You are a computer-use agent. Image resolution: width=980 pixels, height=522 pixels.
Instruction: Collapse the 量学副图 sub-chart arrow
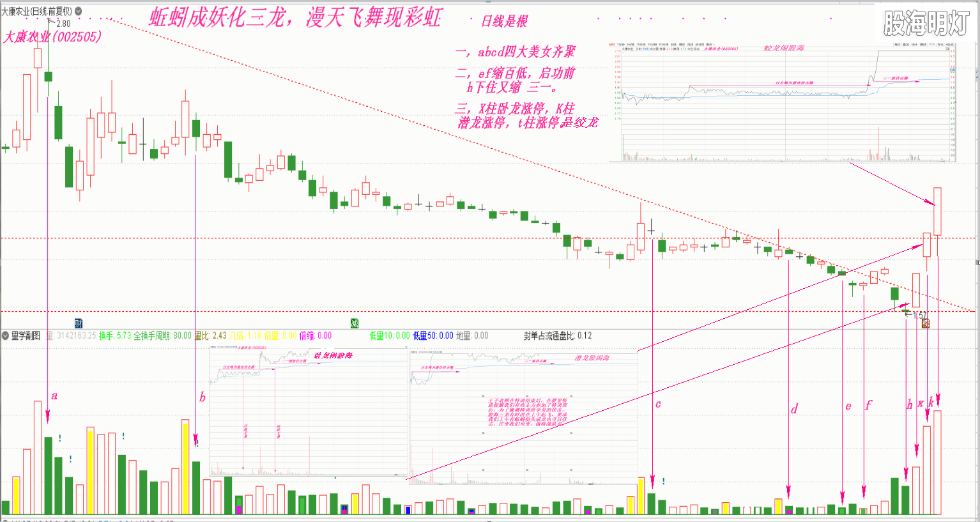[x=6, y=335]
